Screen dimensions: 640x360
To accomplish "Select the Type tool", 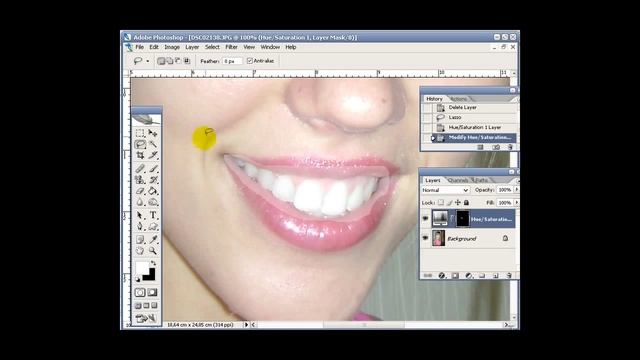I will point(153,215).
